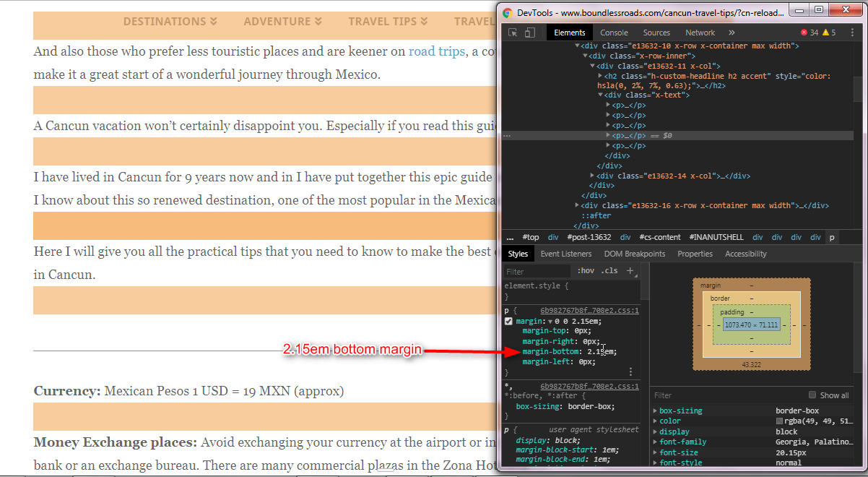Click the margin-bottom 2.15em value
Viewport: 868px width, 477px height.
pos(602,352)
